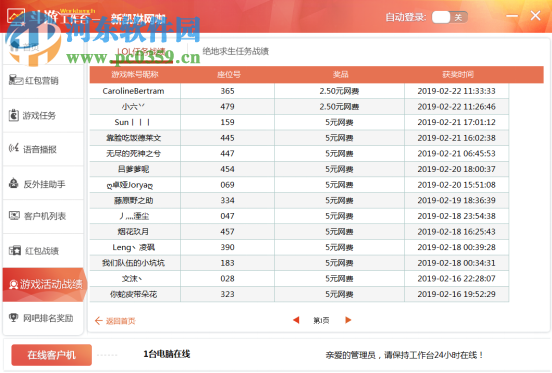
Task: Open the 游戏任务 sidebar item
Action: pyautogui.click(x=43, y=115)
